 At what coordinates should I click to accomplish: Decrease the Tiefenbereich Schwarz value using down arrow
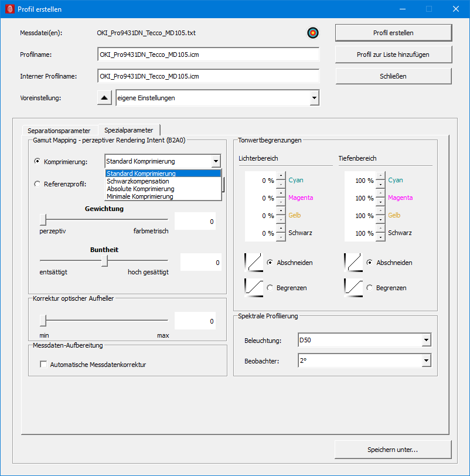click(380, 237)
